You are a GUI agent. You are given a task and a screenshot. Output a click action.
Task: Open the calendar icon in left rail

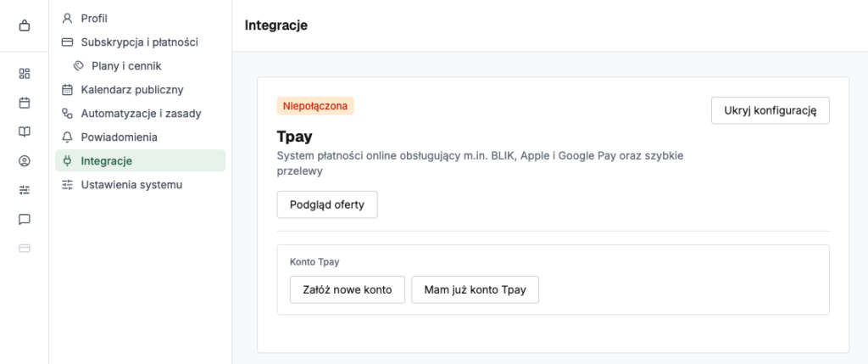[x=25, y=103]
